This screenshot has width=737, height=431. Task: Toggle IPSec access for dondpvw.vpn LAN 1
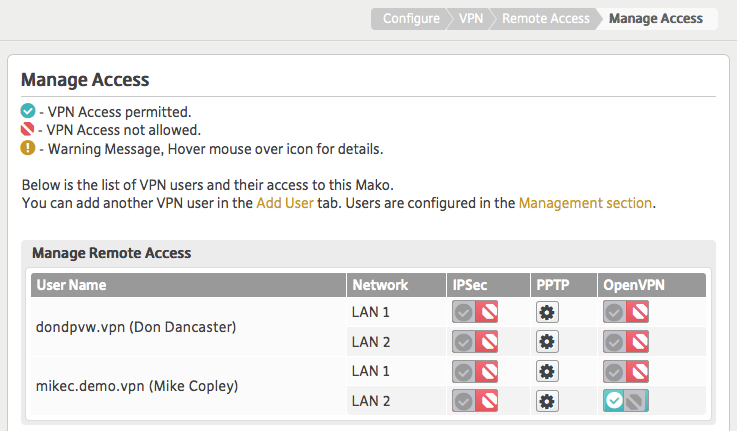pyautogui.click(x=475, y=312)
